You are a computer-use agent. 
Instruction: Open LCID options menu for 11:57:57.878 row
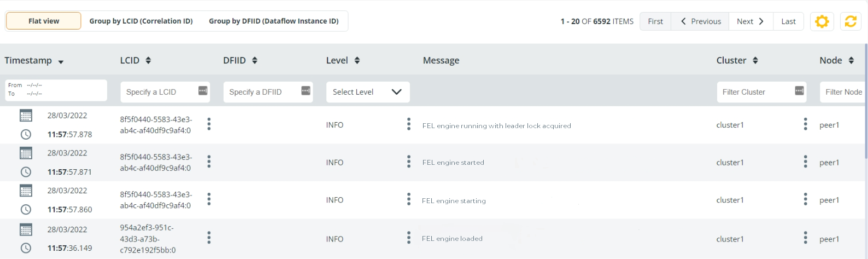click(209, 124)
